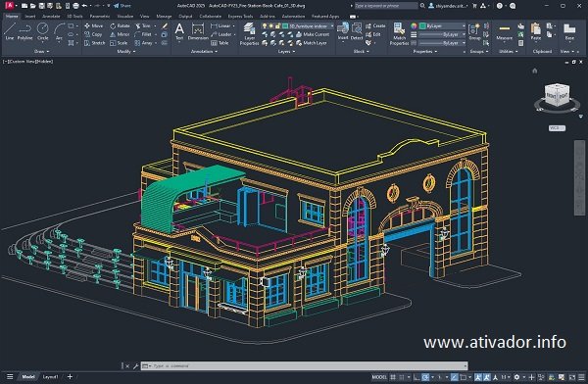Click the Group tool
Image resolution: width=588 pixels, height=384 pixels.
(x=474, y=31)
